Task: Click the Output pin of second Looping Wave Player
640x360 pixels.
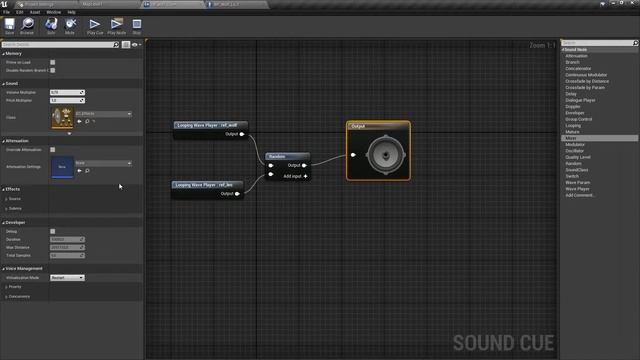Action: tap(237, 194)
